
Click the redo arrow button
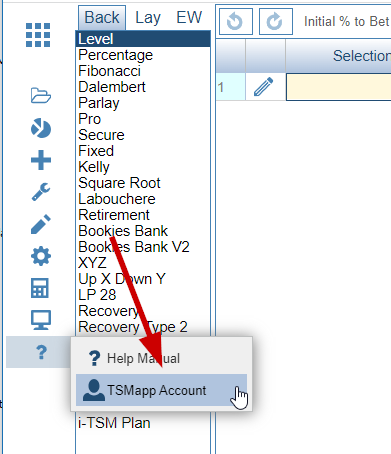[x=276, y=22]
